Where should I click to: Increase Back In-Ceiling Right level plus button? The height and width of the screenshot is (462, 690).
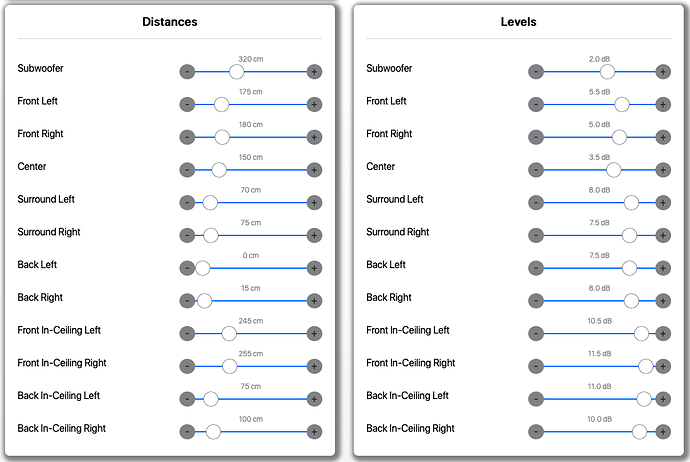(663, 432)
